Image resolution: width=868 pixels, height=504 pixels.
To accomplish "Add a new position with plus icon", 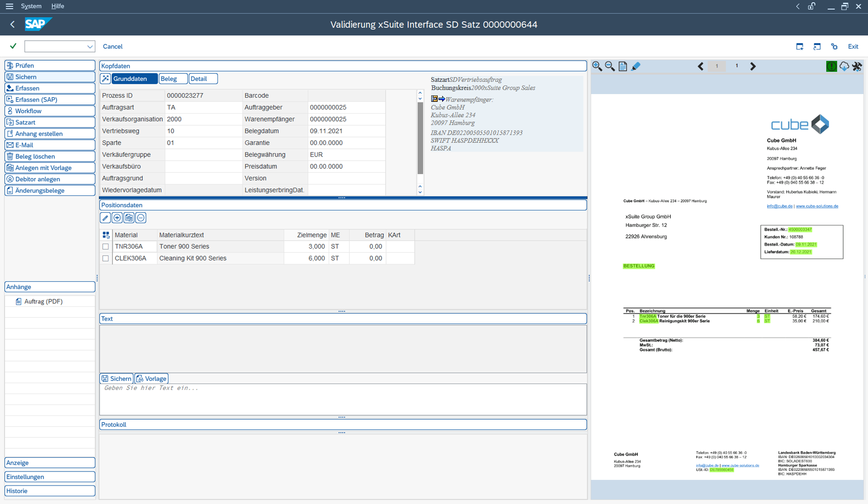I will pos(117,218).
